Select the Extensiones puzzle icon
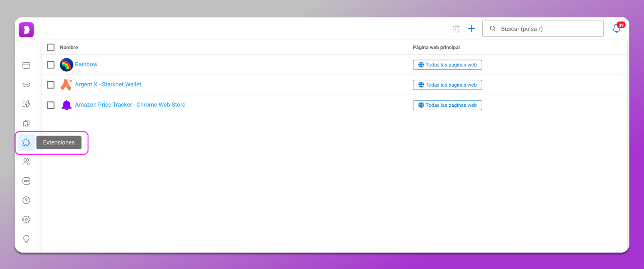644x269 pixels. (26, 142)
